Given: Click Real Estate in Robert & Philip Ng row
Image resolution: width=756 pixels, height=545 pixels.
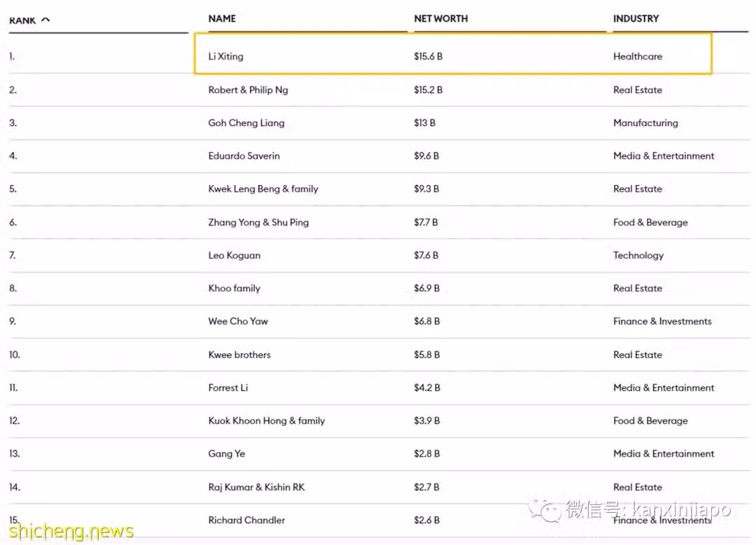Looking at the screenshot, I should [x=638, y=90].
